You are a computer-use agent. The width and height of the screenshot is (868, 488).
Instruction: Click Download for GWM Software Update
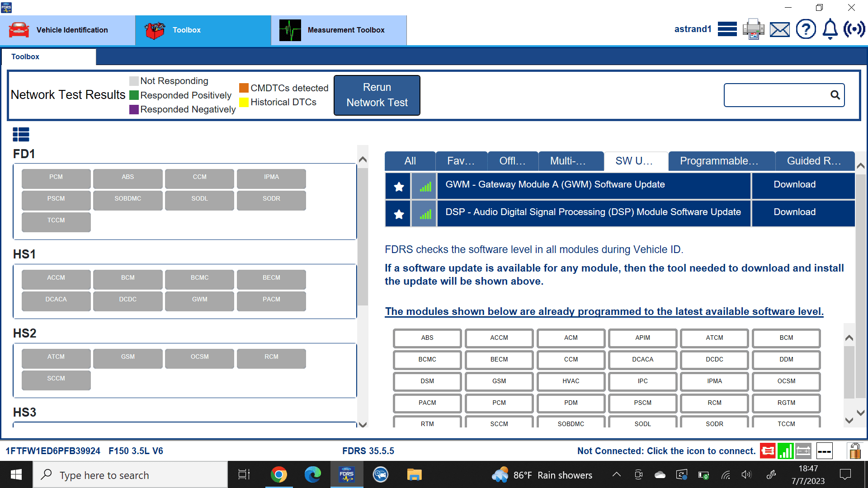pos(794,184)
